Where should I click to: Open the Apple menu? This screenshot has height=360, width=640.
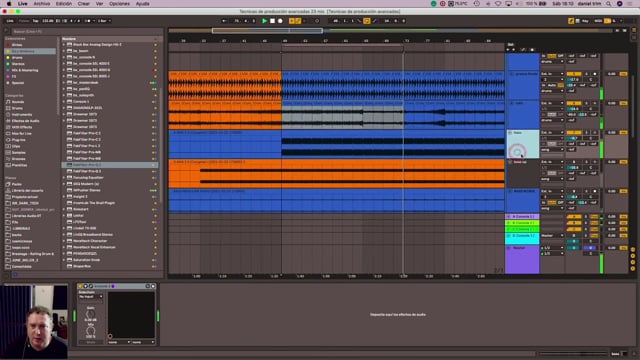click(x=9, y=4)
